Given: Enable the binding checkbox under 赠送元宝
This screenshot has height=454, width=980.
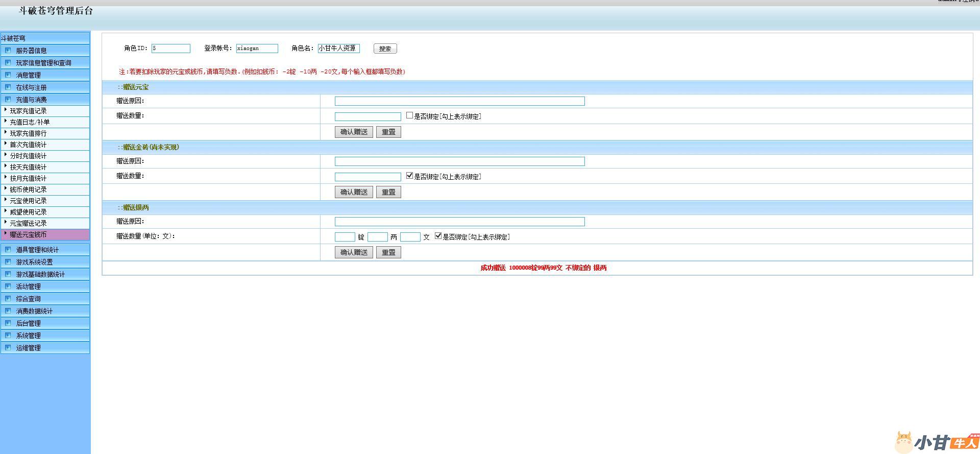Looking at the screenshot, I should coord(409,115).
